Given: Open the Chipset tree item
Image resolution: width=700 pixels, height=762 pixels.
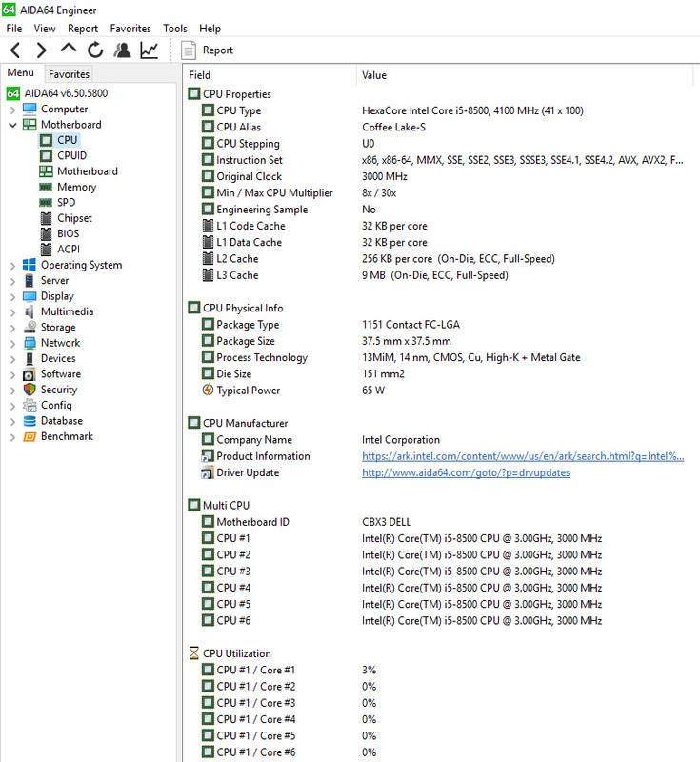Looking at the screenshot, I should (74, 218).
